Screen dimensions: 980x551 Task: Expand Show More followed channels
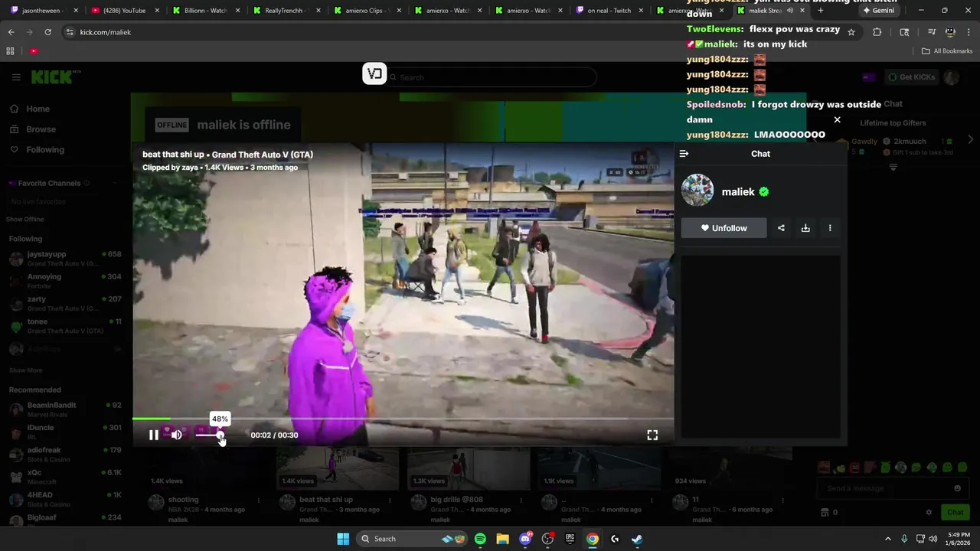[25, 370]
